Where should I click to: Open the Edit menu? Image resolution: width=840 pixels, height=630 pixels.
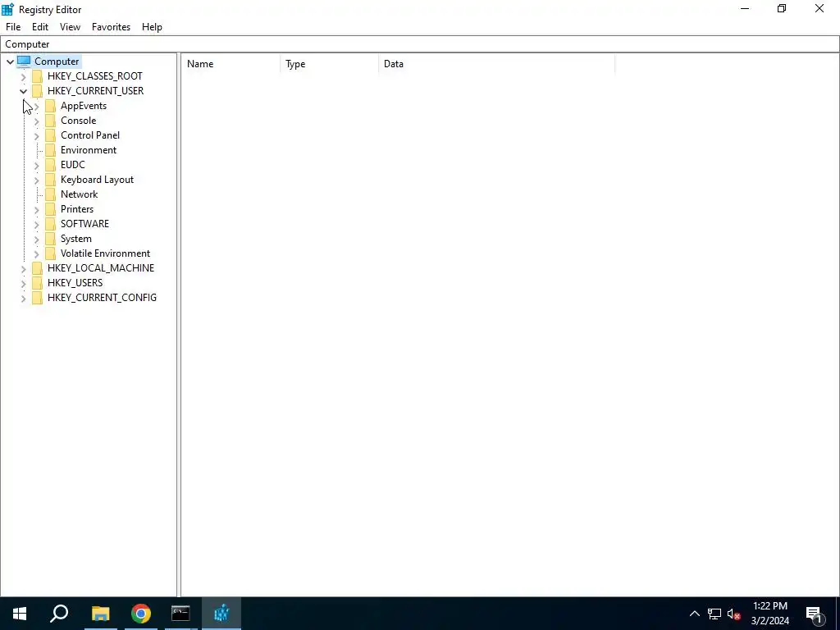click(x=40, y=27)
